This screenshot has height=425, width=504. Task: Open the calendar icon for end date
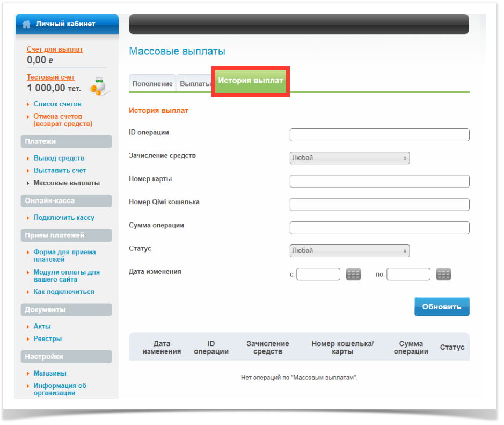[x=443, y=275]
